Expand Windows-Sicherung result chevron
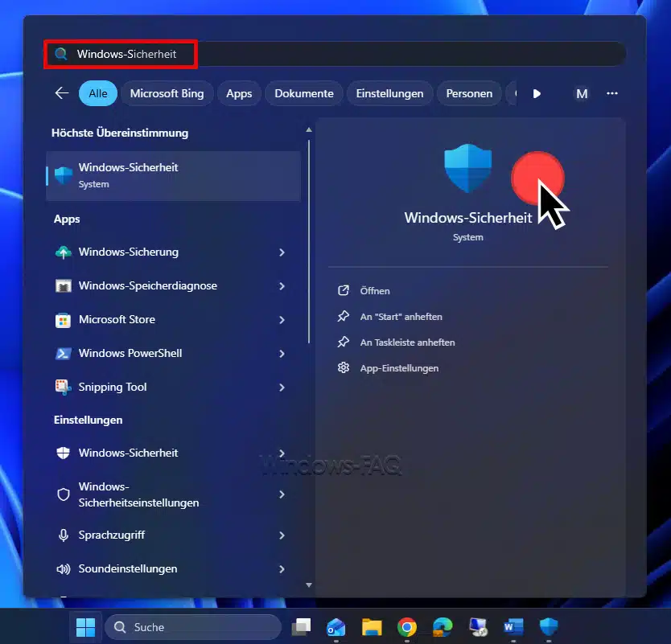671x644 pixels. [x=282, y=252]
